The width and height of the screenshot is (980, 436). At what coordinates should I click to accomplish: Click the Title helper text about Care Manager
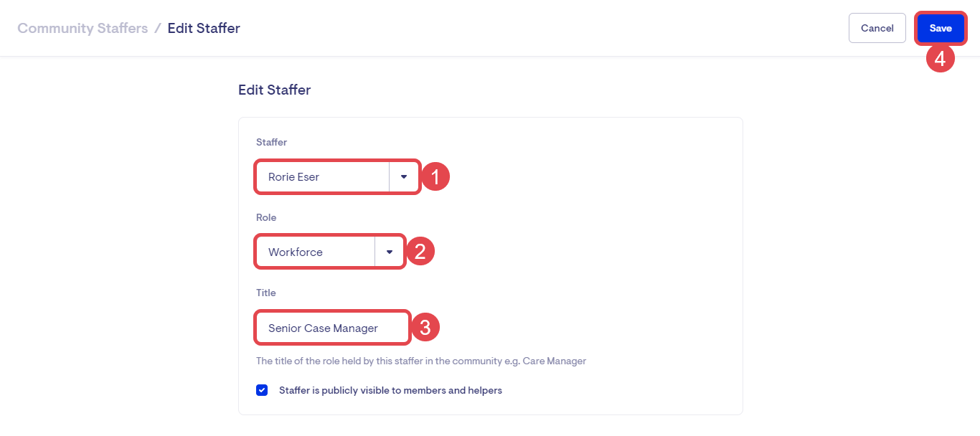coord(421,361)
